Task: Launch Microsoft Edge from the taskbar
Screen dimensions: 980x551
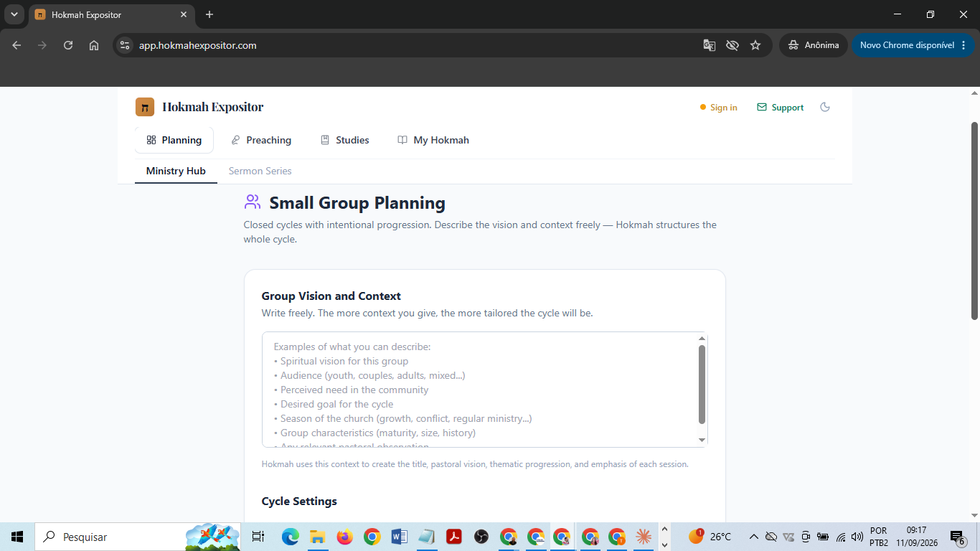Action: pos(290,537)
